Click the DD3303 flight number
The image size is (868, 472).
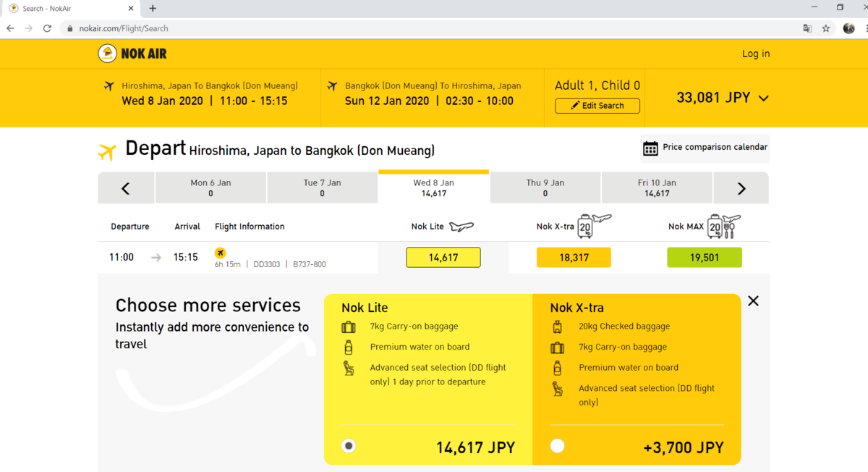point(268,264)
